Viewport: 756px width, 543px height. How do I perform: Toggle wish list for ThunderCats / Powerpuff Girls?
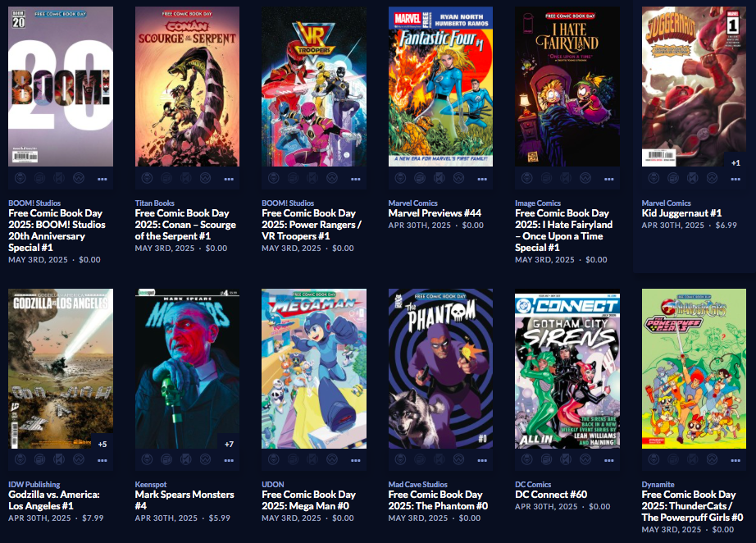tap(712, 459)
